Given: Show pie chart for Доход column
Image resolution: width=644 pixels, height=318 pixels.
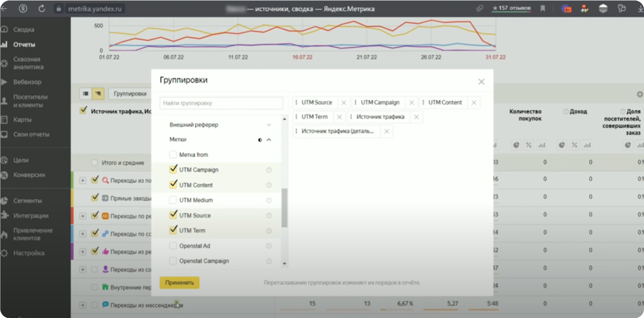Looking at the screenshot, I should 562,145.
